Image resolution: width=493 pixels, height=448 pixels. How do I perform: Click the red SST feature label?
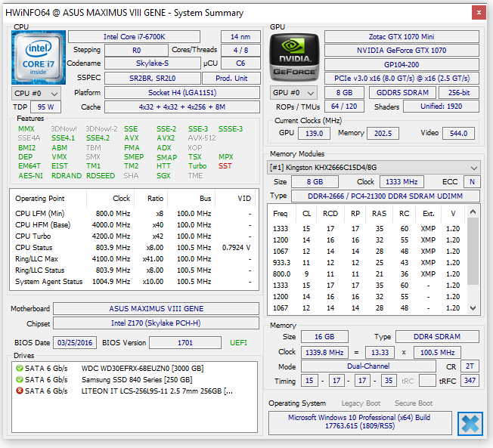pyautogui.click(x=225, y=166)
